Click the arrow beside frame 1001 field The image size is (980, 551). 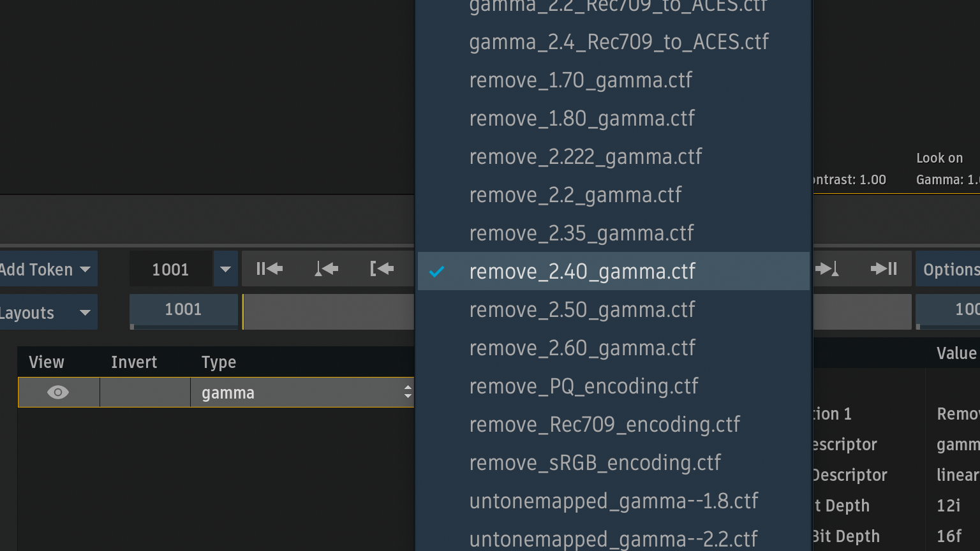click(225, 269)
